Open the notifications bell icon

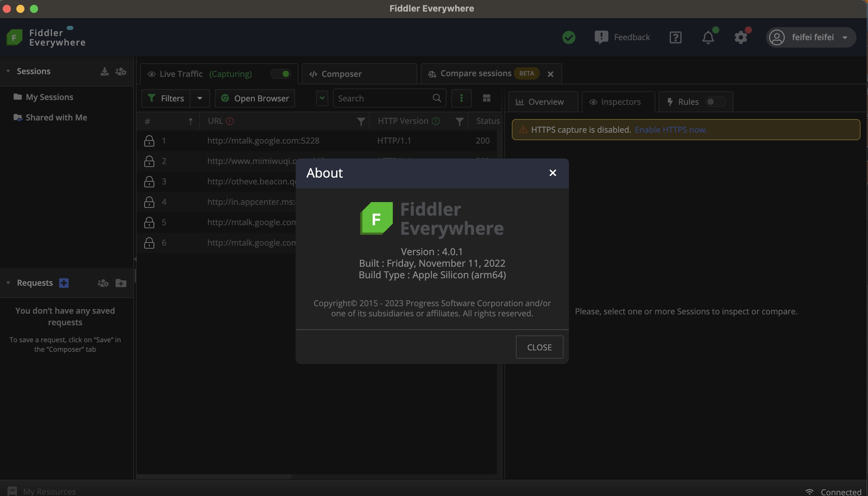(708, 37)
